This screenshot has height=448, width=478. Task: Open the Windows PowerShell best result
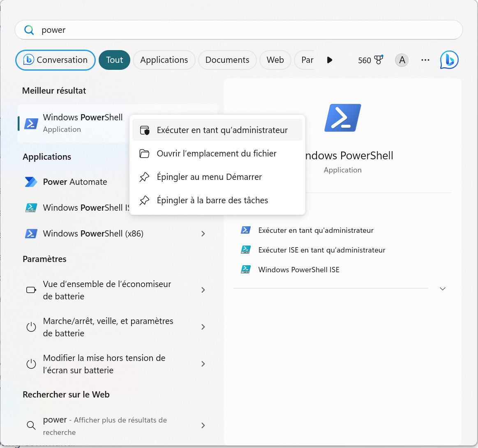(x=74, y=123)
